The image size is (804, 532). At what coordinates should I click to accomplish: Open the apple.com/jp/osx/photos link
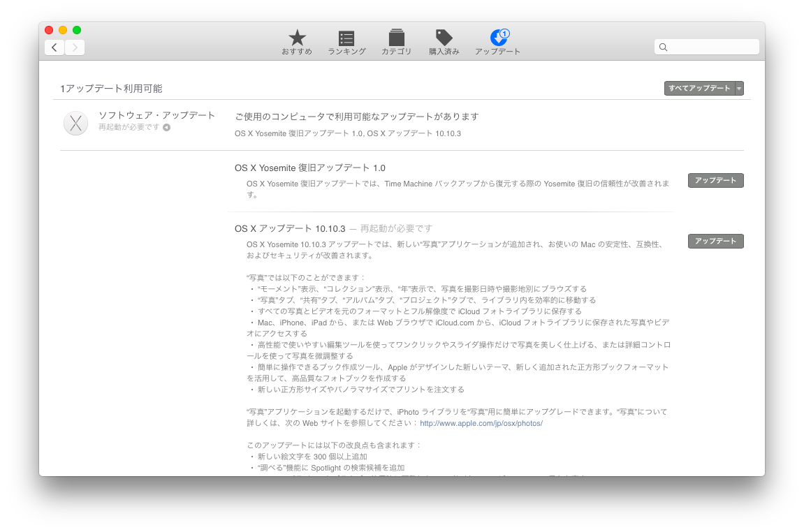[481, 423]
